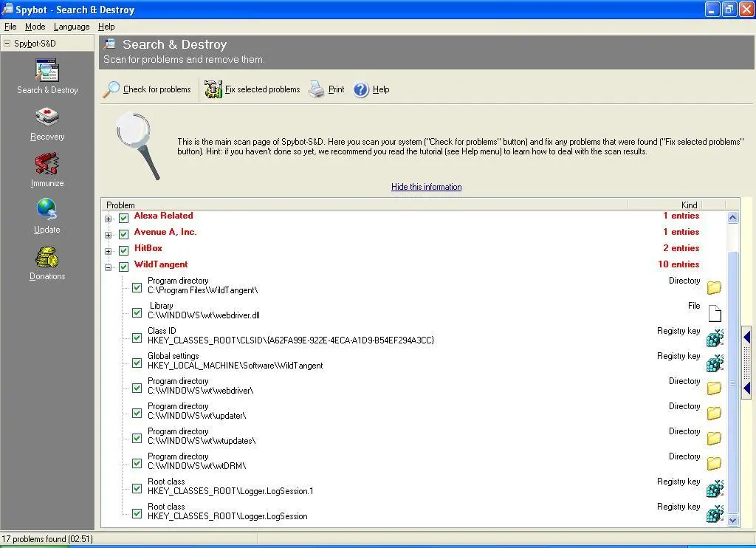Uncheck the Logger.LogSession.1 entry checkbox
The height and width of the screenshot is (548, 756).
pos(137,488)
